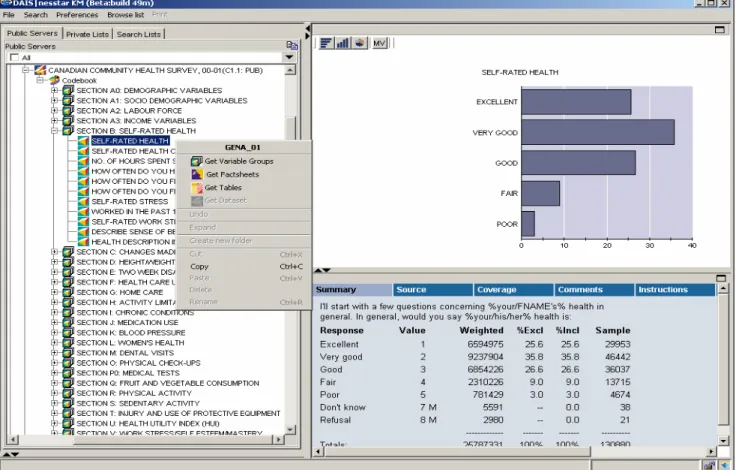Image resolution: width=736 pixels, height=470 pixels.
Task: Maximize chart pane with top-right icon
Action: [720, 30]
